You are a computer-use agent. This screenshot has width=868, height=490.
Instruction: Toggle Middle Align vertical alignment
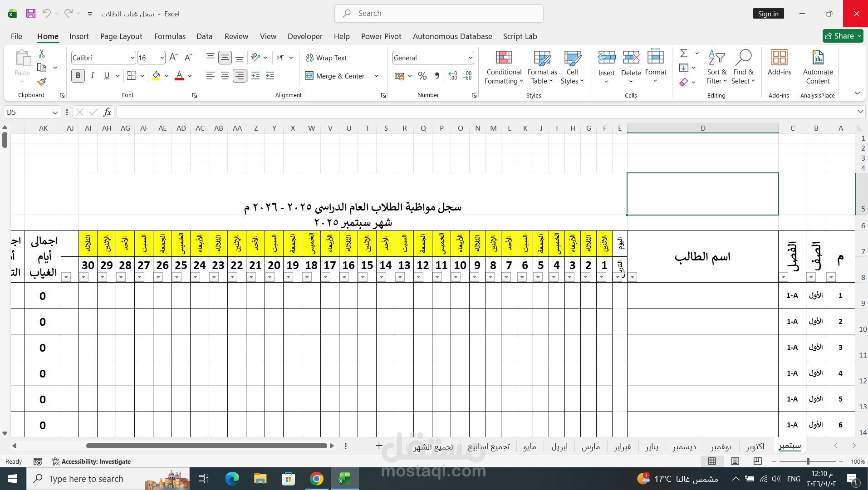[225, 58]
